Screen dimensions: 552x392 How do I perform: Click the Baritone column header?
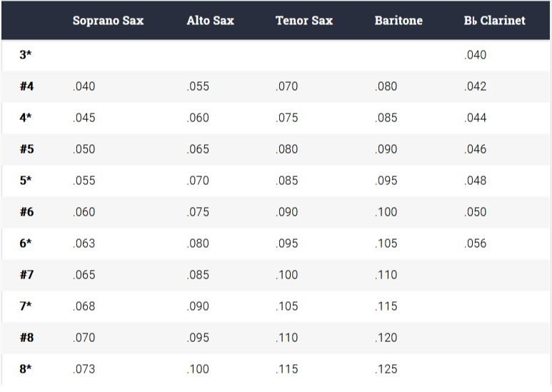pyautogui.click(x=398, y=21)
